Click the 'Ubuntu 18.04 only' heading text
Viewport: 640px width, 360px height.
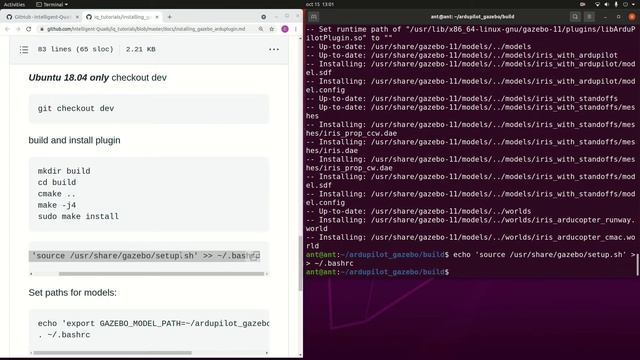pyautogui.click(x=69, y=78)
